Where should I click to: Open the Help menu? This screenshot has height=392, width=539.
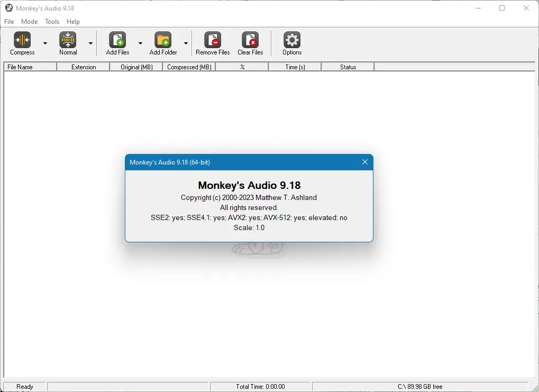73,22
